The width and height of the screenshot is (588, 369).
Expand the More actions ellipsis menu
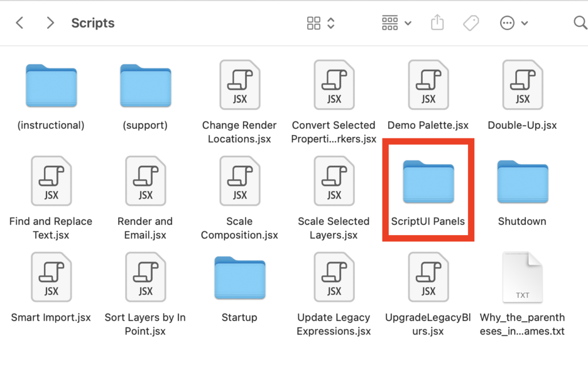[514, 23]
